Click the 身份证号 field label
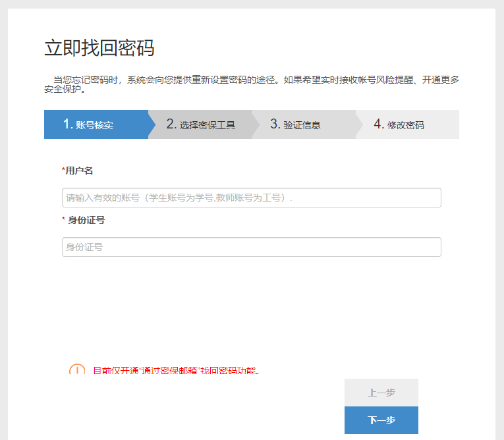 click(x=86, y=220)
